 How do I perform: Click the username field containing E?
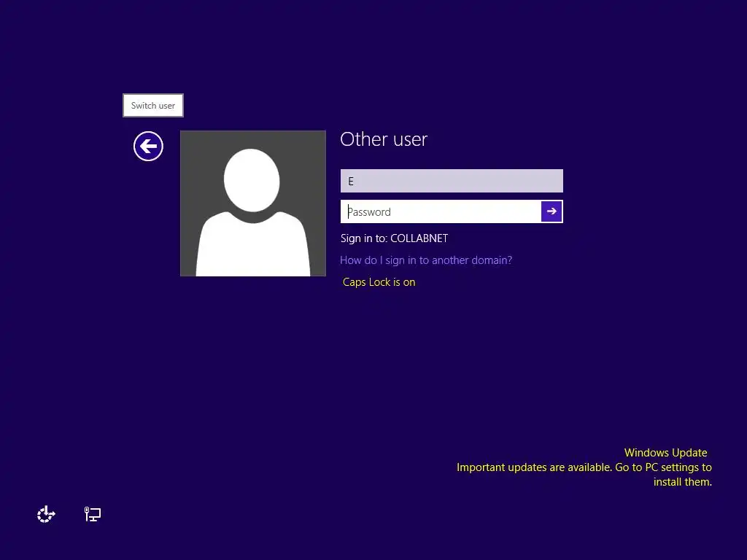click(x=452, y=181)
